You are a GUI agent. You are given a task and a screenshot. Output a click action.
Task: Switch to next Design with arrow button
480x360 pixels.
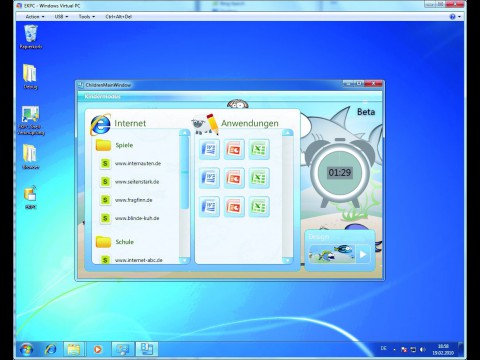click(363, 254)
